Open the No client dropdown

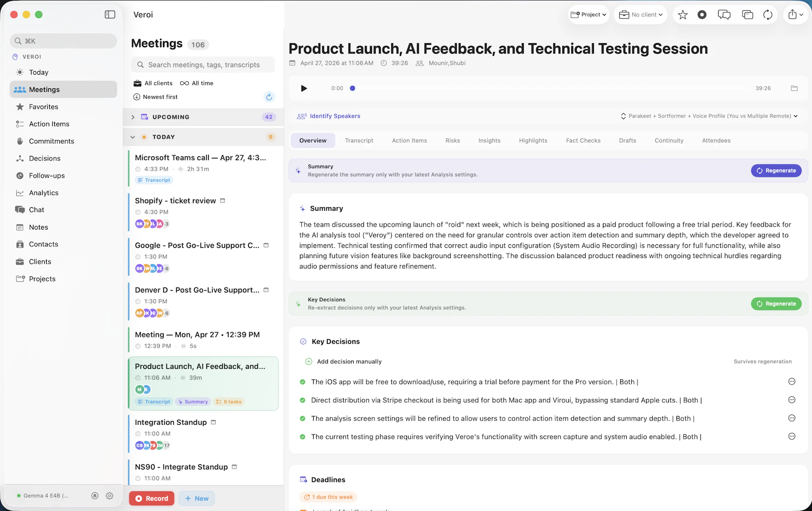tap(641, 15)
